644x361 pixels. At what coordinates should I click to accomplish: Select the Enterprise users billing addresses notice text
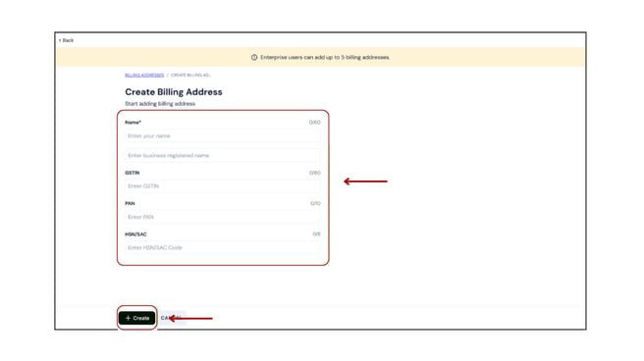pos(325,58)
